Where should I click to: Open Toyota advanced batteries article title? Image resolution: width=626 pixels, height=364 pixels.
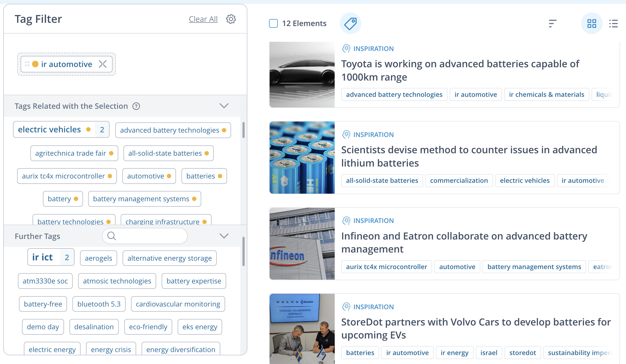click(x=460, y=71)
